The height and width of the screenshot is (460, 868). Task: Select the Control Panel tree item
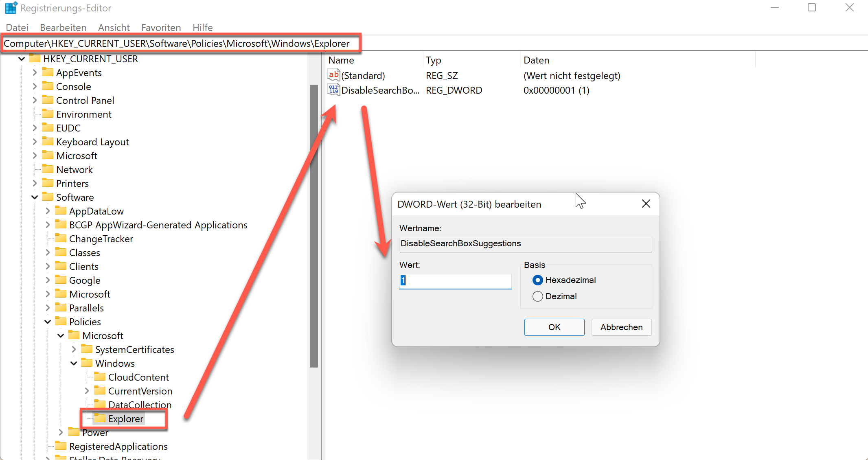[x=85, y=101]
